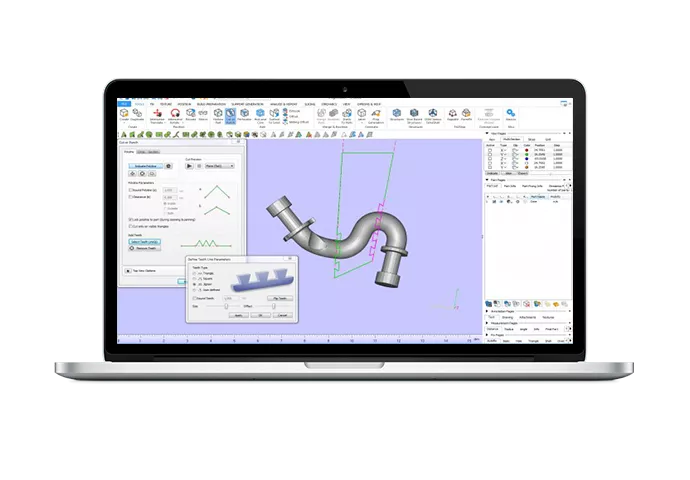Toggle first section Active checkbox in View Pages

(489, 150)
